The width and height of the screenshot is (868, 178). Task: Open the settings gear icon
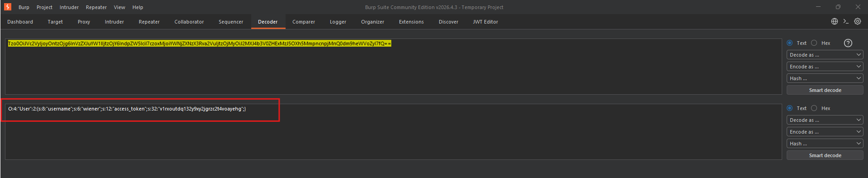[x=858, y=21]
